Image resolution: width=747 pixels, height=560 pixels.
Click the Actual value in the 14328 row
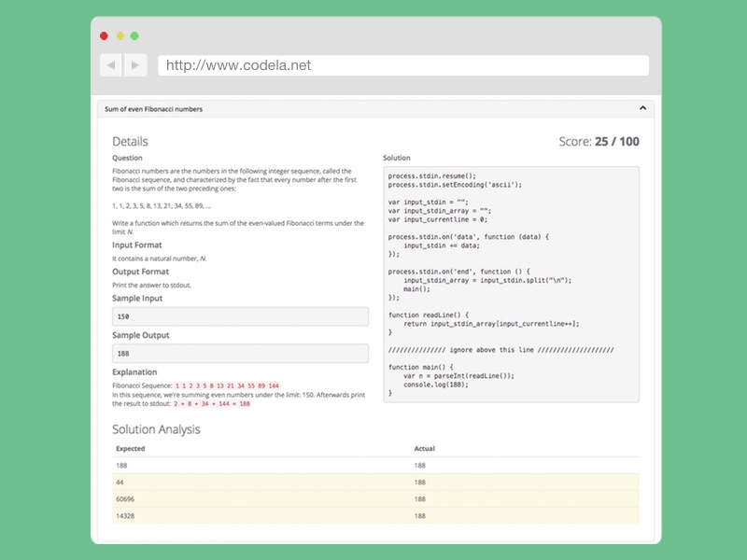point(419,516)
